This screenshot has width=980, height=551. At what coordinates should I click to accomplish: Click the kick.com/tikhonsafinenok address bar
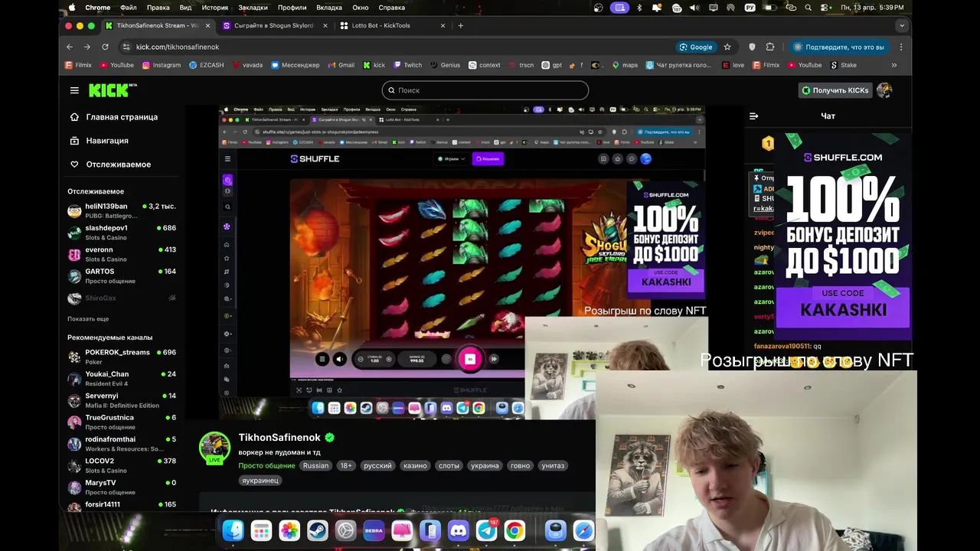(178, 47)
